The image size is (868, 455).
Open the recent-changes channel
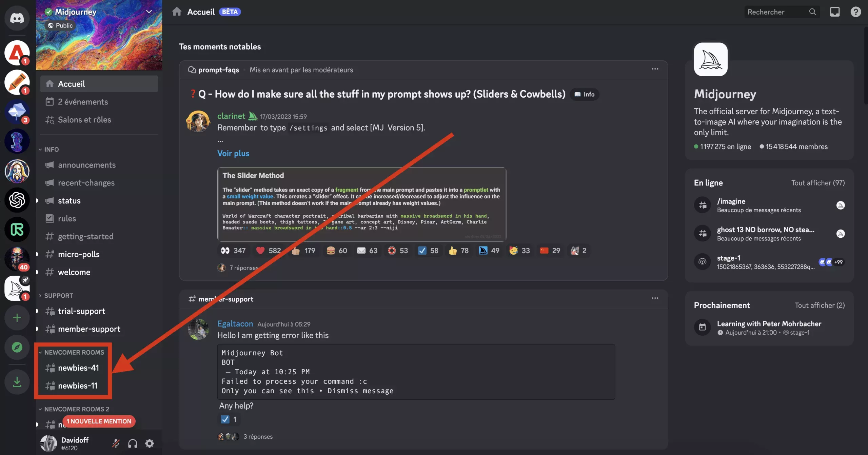coord(99,183)
